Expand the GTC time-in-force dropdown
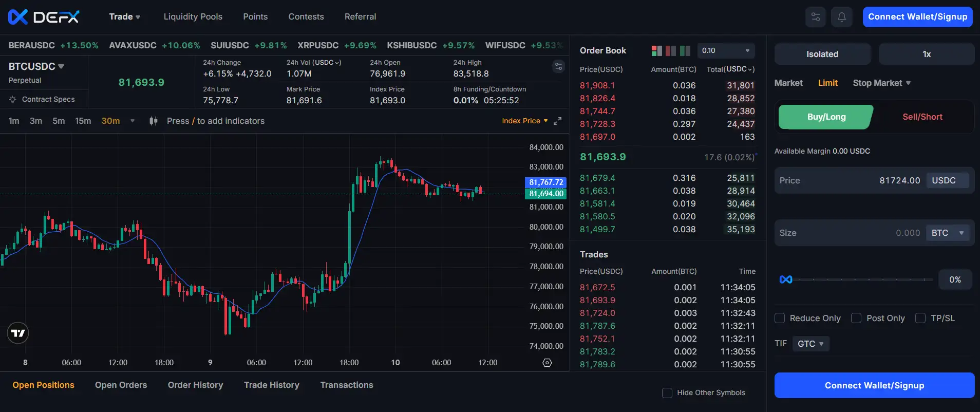 811,344
